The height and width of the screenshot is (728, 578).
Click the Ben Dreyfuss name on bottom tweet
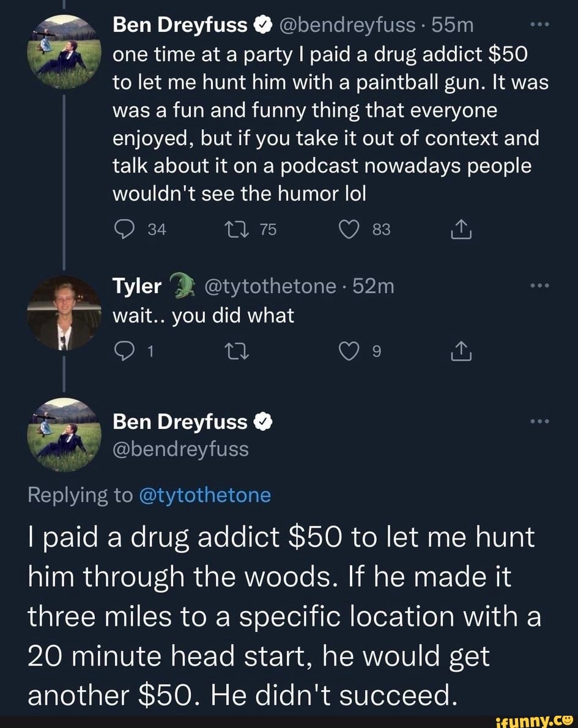(180, 422)
